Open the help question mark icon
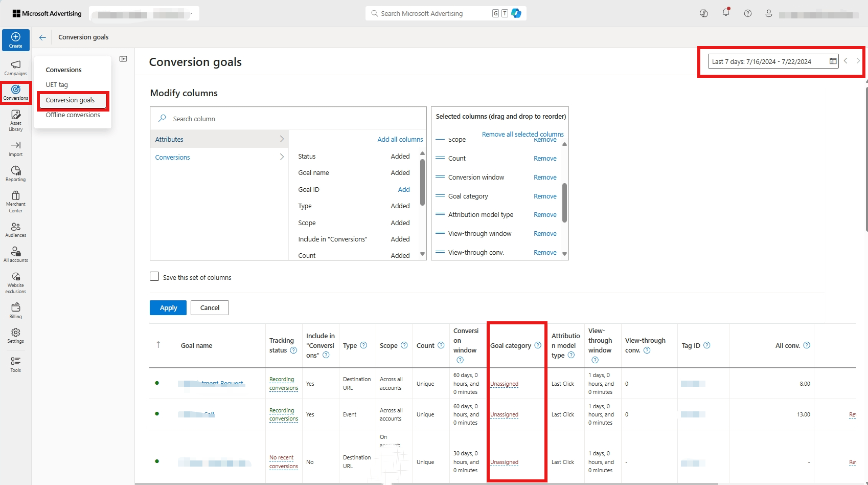868x485 pixels. click(x=748, y=13)
